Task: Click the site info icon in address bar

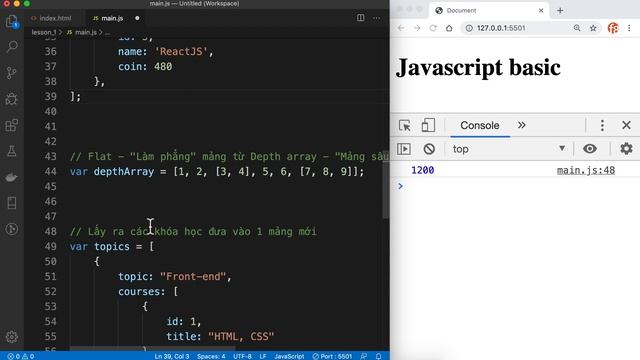Action: [469, 28]
